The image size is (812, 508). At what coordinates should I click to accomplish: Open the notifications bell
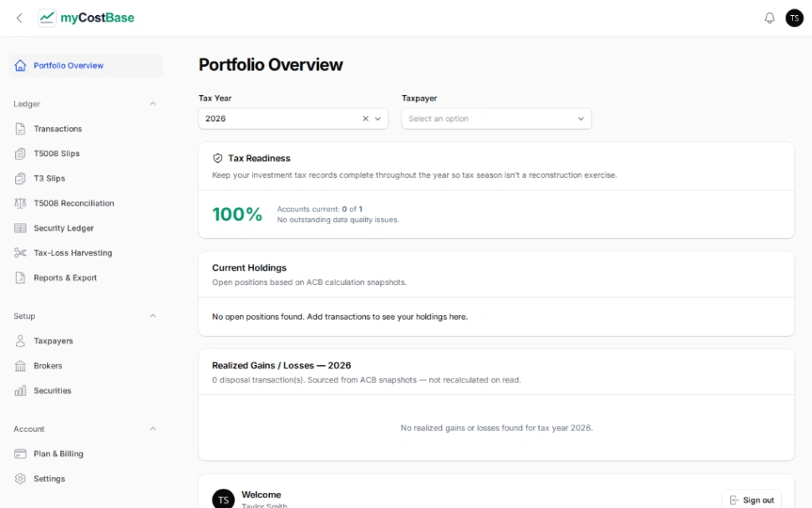tap(769, 18)
